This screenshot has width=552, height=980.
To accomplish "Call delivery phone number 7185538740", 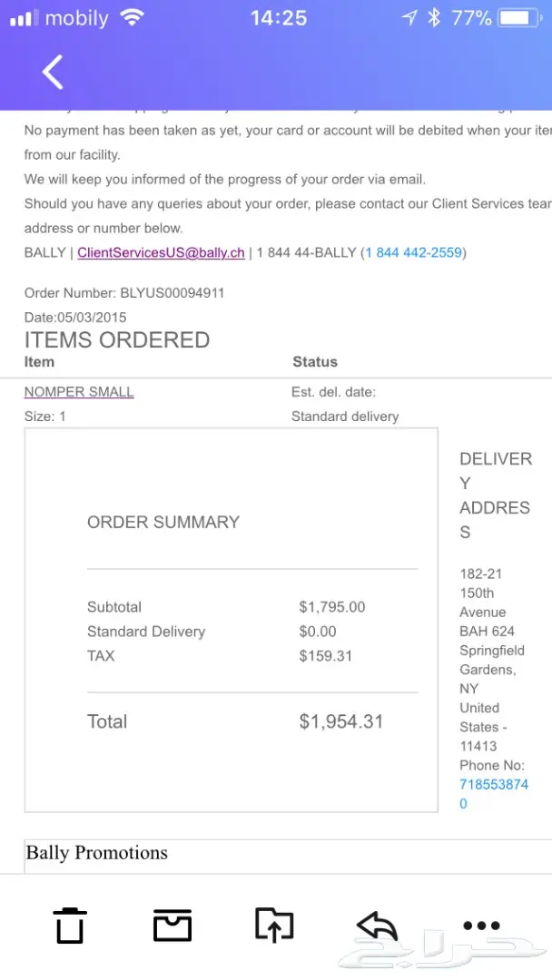I will point(494,794).
